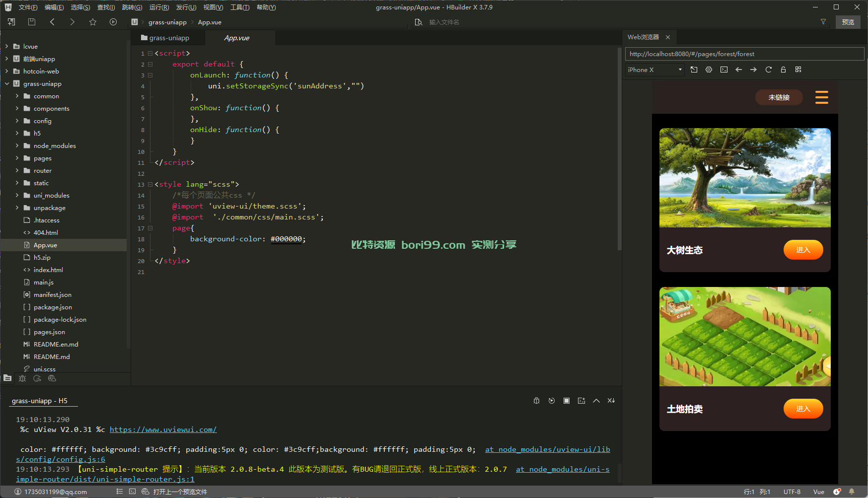Viewport: 868px width, 498px height.
Task: Click the save file toolbar icon
Action: coord(32,22)
